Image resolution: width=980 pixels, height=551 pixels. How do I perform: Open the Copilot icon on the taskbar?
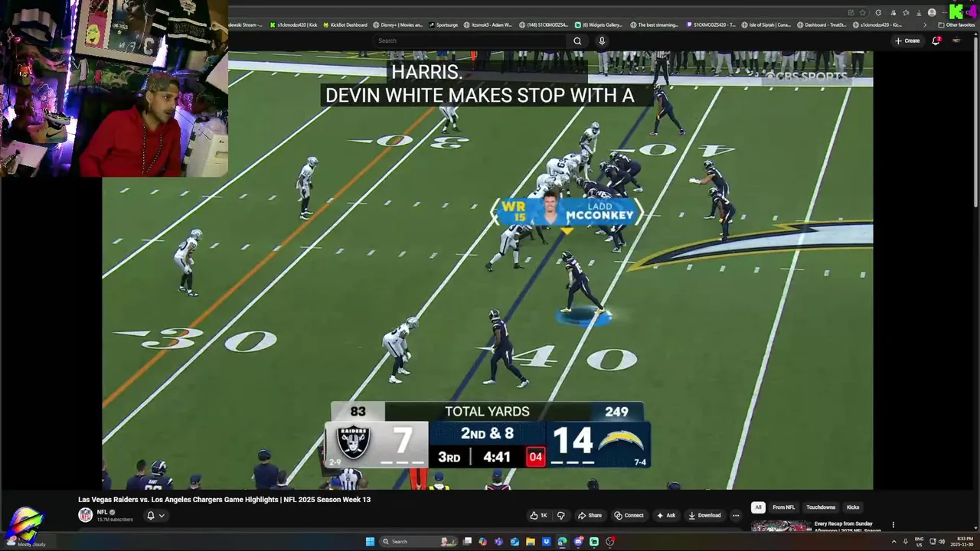pyautogui.click(x=482, y=542)
